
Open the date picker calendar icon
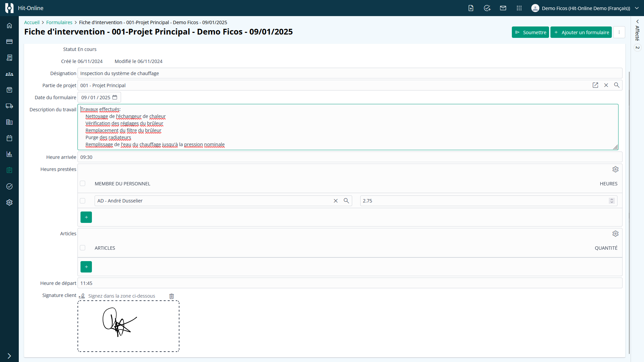[x=115, y=97]
